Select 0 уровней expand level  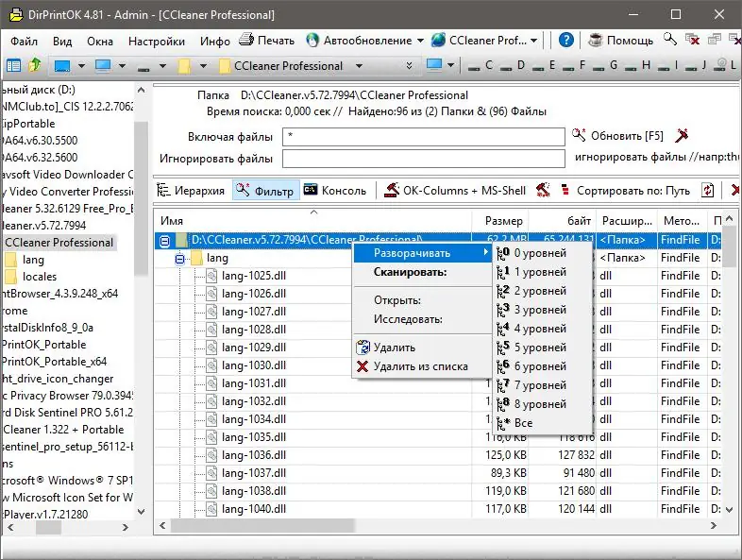[x=543, y=253]
